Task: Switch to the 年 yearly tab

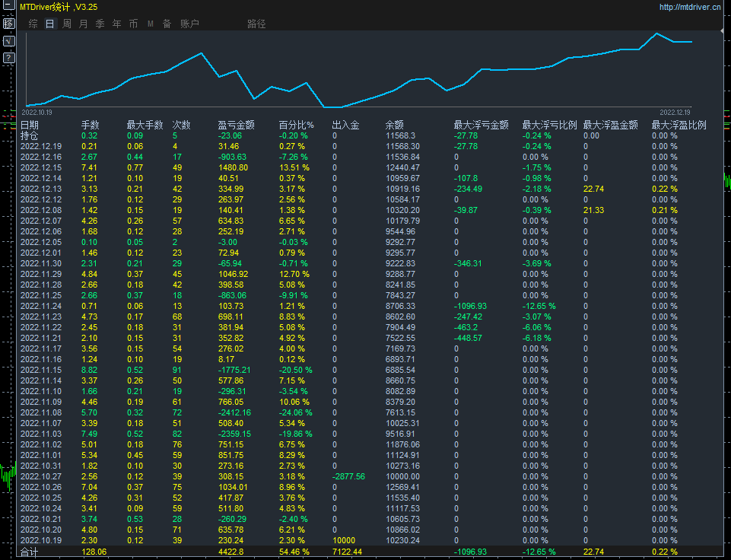Action: (x=116, y=24)
